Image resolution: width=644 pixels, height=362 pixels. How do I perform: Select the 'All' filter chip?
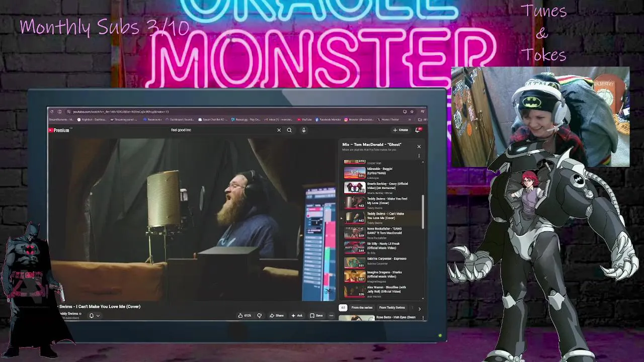coord(343,308)
